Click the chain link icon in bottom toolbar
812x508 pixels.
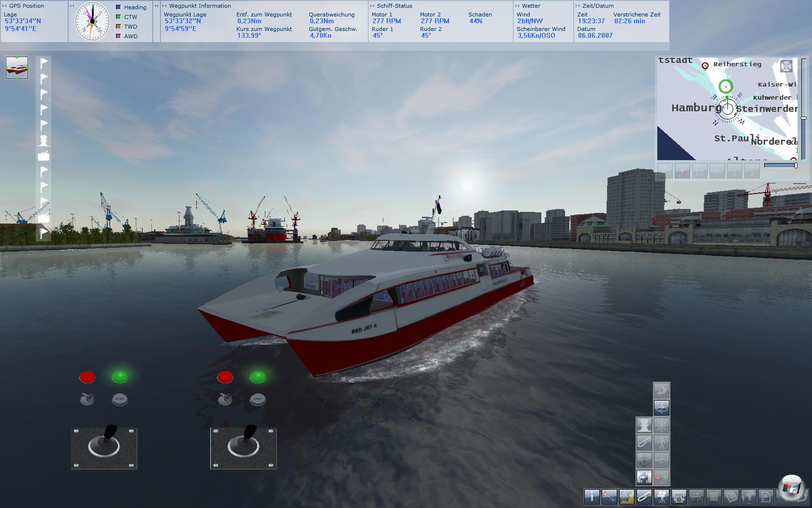pos(644,496)
